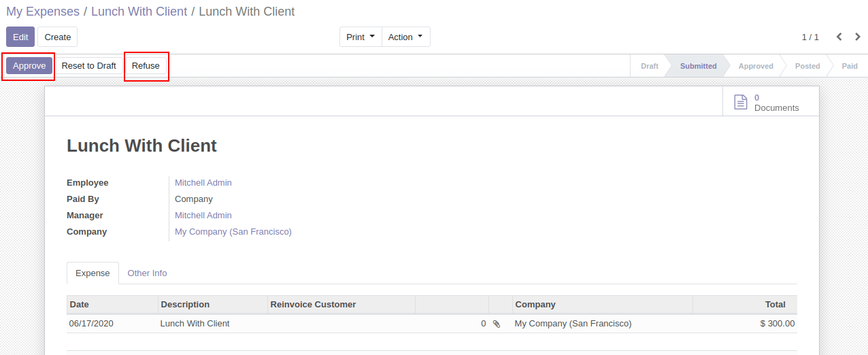This screenshot has width=868, height=355.
Task: Click the Paid By value Company
Action: [x=194, y=199]
